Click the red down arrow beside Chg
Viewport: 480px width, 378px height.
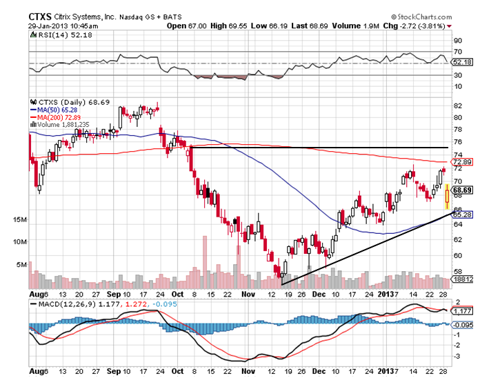(x=449, y=26)
